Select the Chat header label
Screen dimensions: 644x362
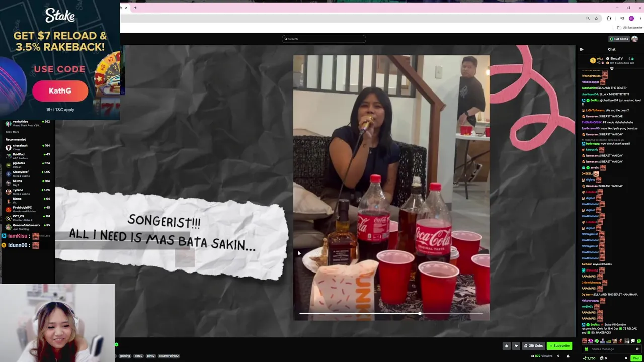(612, 49)
